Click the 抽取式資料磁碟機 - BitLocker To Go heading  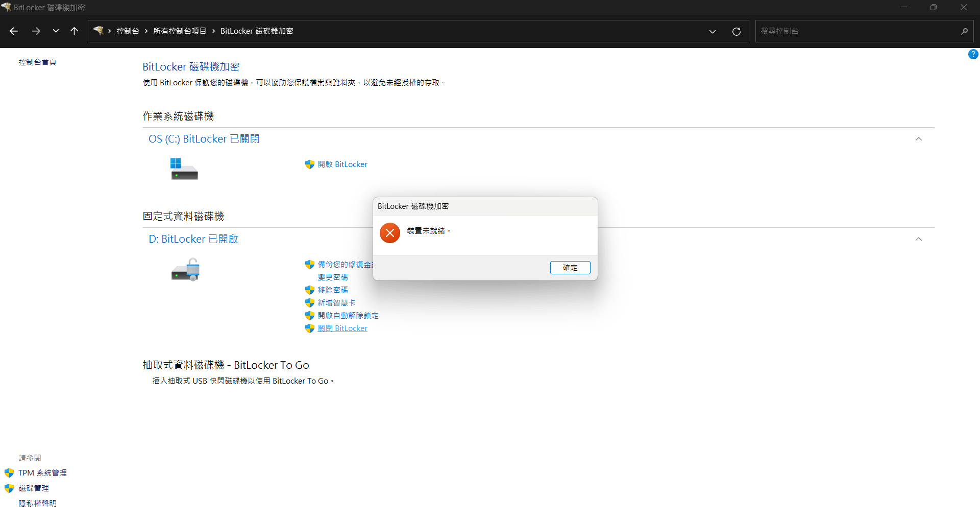click(226, 365)
